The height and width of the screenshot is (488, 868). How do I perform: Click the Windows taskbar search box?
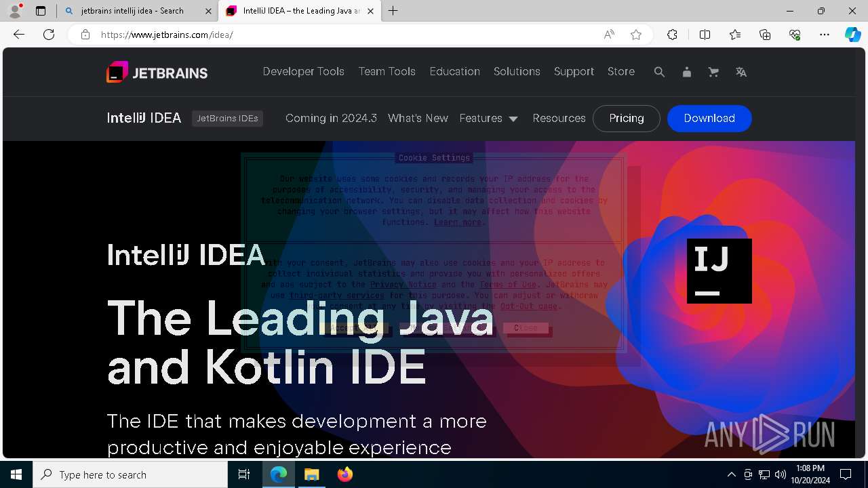pos(130,474)
